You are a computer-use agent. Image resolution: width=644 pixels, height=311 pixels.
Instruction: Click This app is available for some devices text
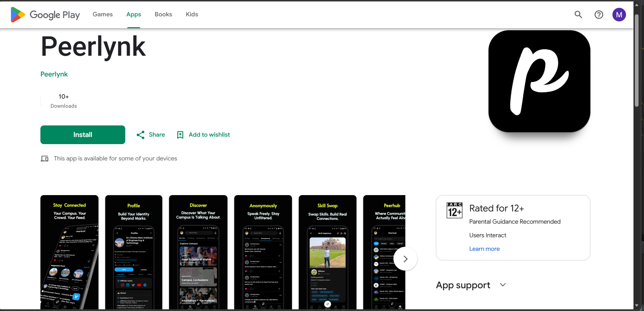coord(115,159)
